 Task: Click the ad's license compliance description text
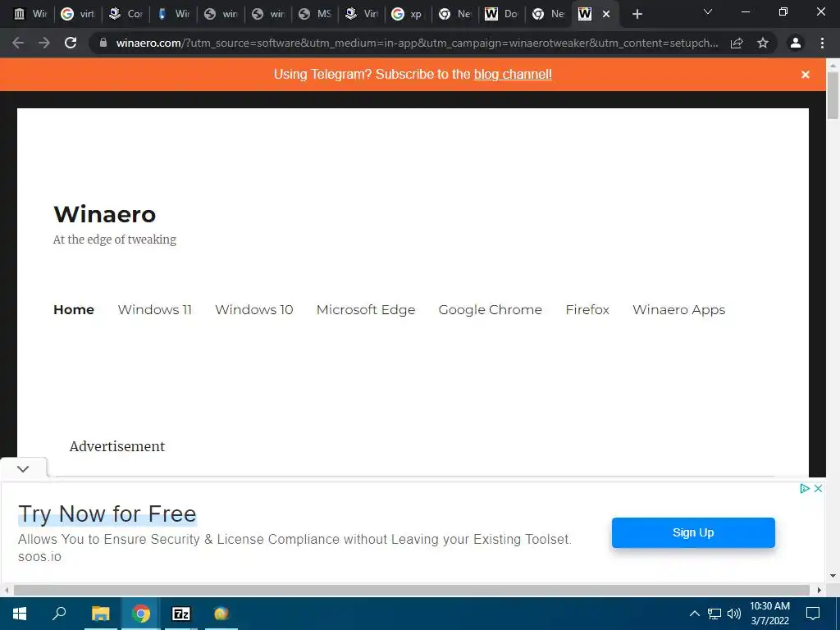[294, 539]
